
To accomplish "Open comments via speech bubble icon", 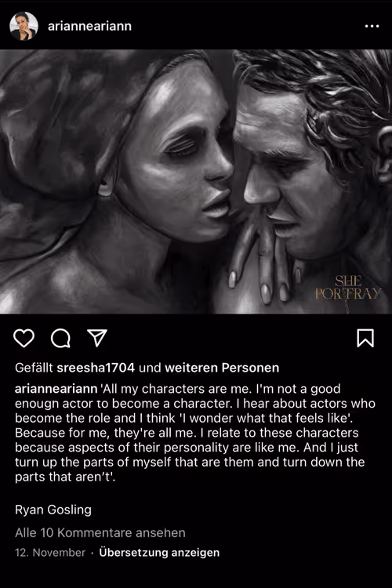I will pyautogui.click(x=60, y=338).
